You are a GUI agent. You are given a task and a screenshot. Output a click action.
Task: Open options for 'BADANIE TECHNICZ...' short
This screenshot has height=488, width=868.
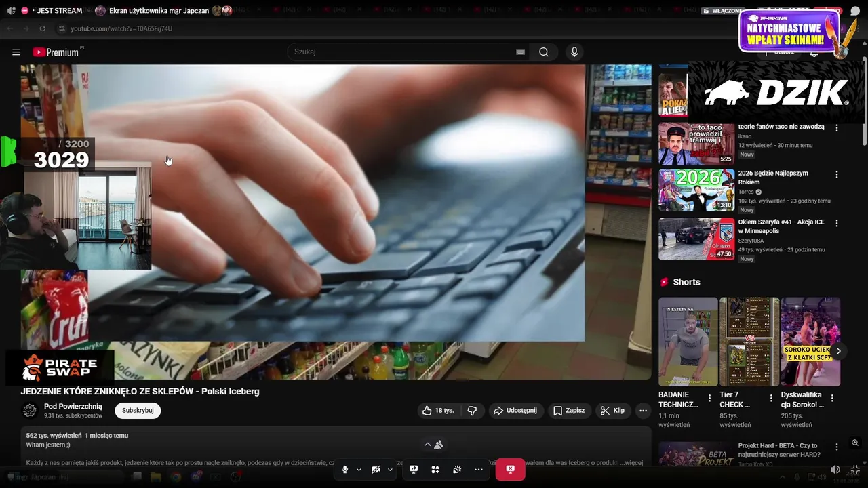click(710, 399)
